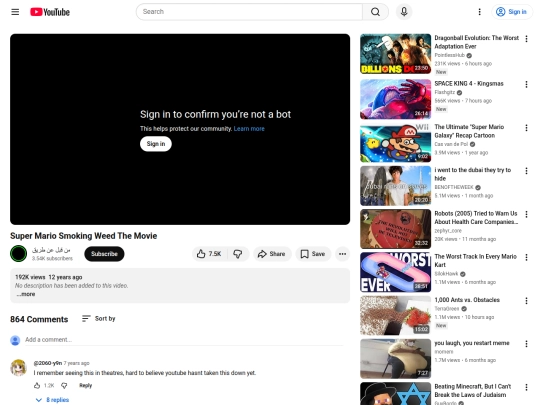Open the Sort by comments dropdown
This screenshot has height=405, width=540.
click(x=98, y=319)
